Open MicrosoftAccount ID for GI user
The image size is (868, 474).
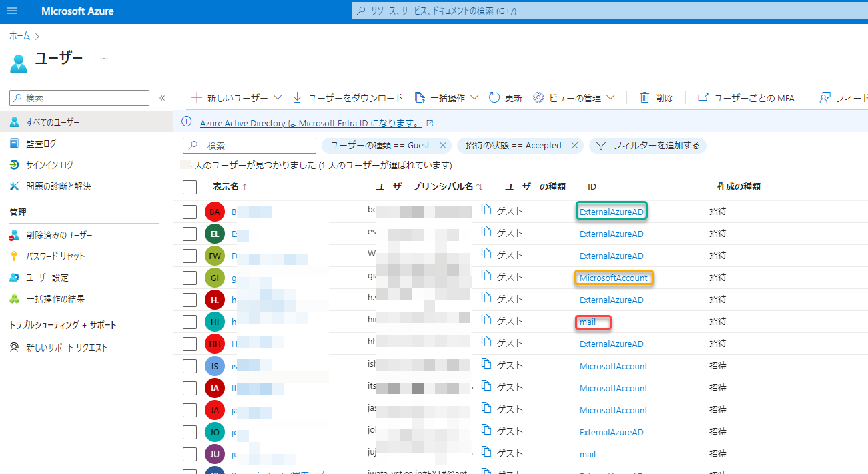[613, 278]
